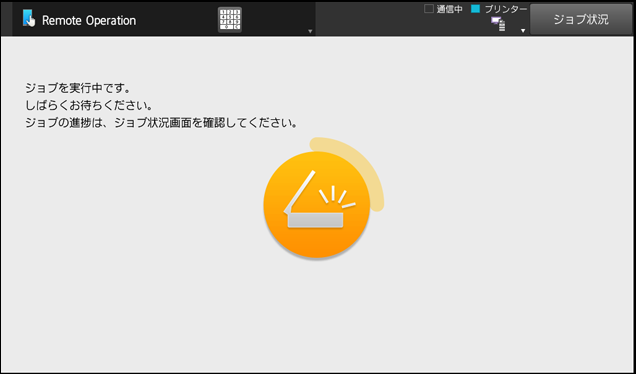The image size is (636, 374).
Task: Click the プリンター label text
Action: (506, 9)
